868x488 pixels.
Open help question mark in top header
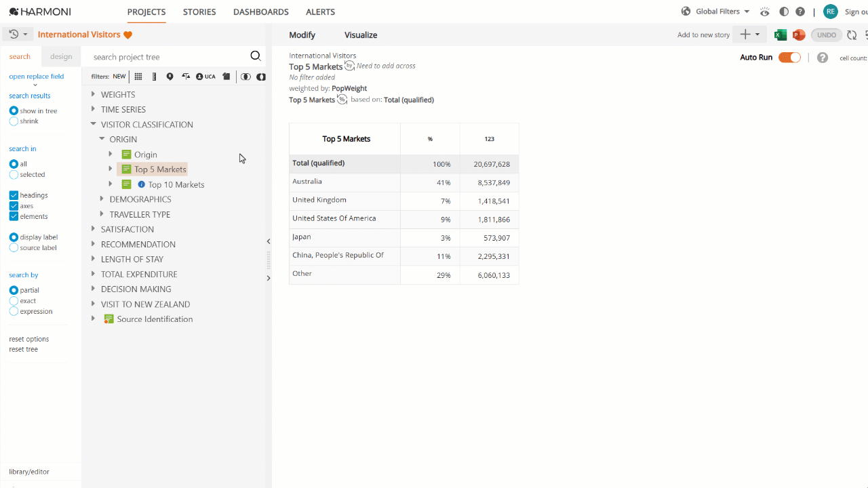tap(800, 12)
